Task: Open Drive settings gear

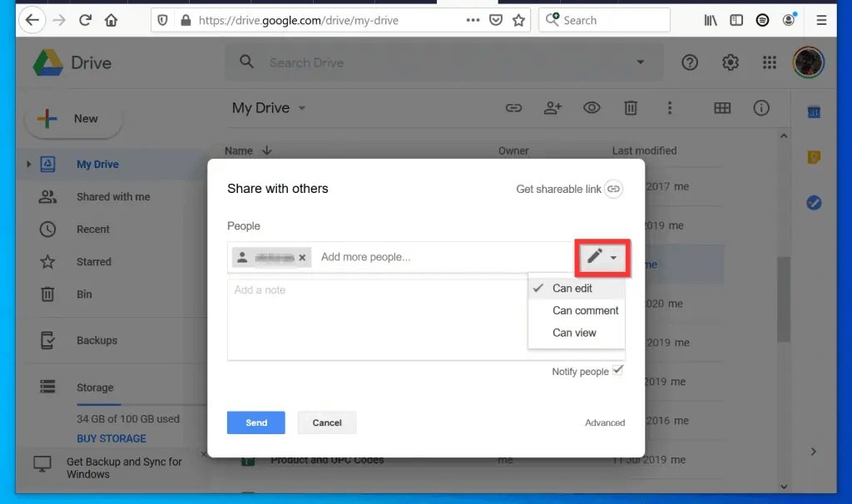Action: tap(730, 62)
